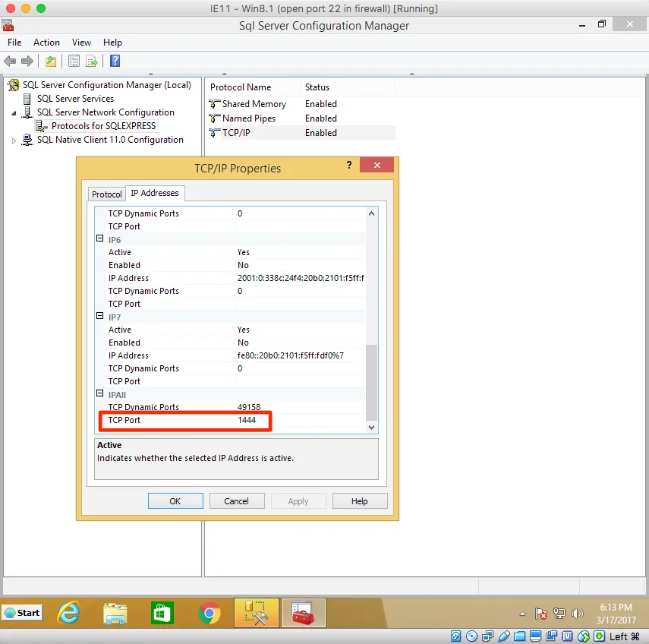Click the Named Pipes protocol icon
The image size is (649, 644).
pyautogui.click(x=214, y=118)
